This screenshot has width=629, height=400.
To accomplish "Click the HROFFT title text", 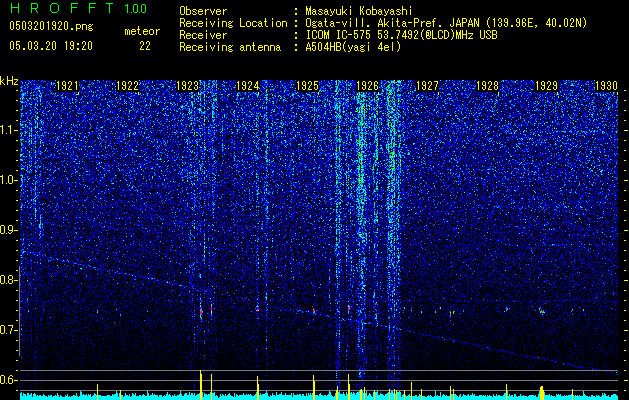I will (x=62, y=8).
